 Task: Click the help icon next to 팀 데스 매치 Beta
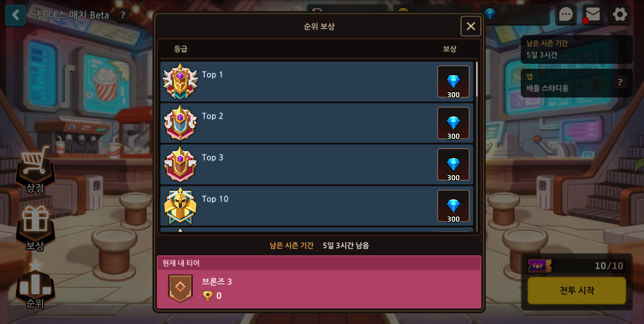[123, 15]
